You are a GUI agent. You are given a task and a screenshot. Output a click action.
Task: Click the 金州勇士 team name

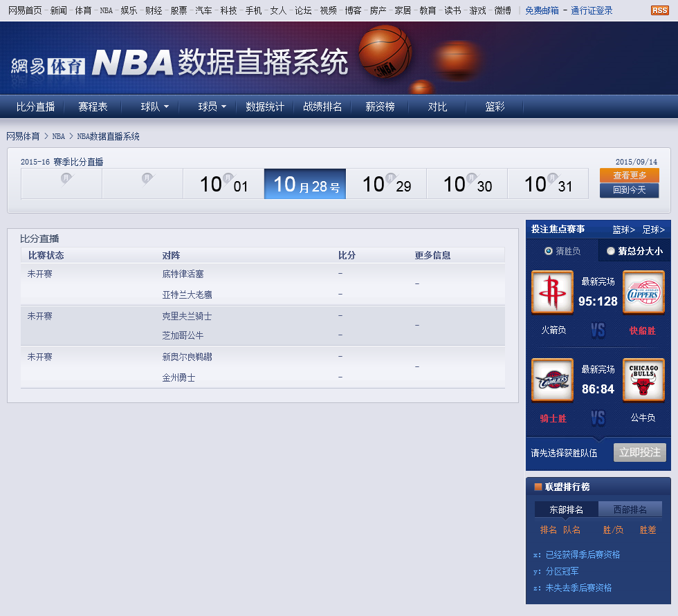point(178,377)
